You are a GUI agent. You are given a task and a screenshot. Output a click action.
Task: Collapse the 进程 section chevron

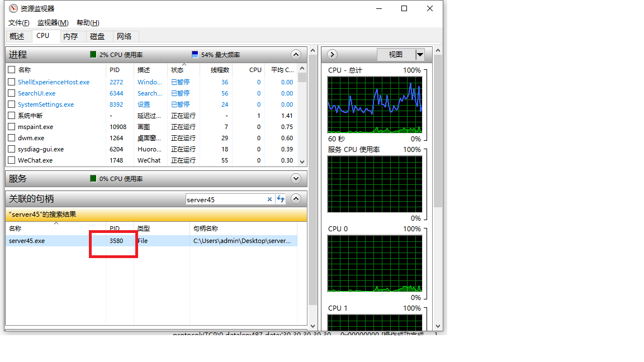296,55
